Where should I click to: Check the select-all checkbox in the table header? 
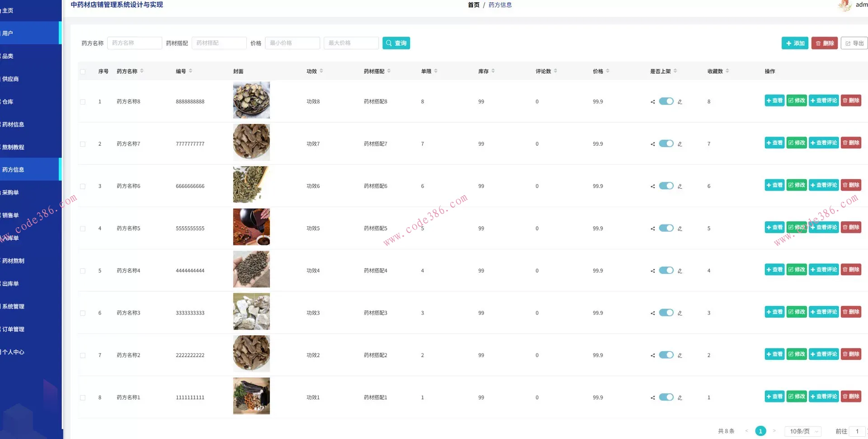pos(83,71)
